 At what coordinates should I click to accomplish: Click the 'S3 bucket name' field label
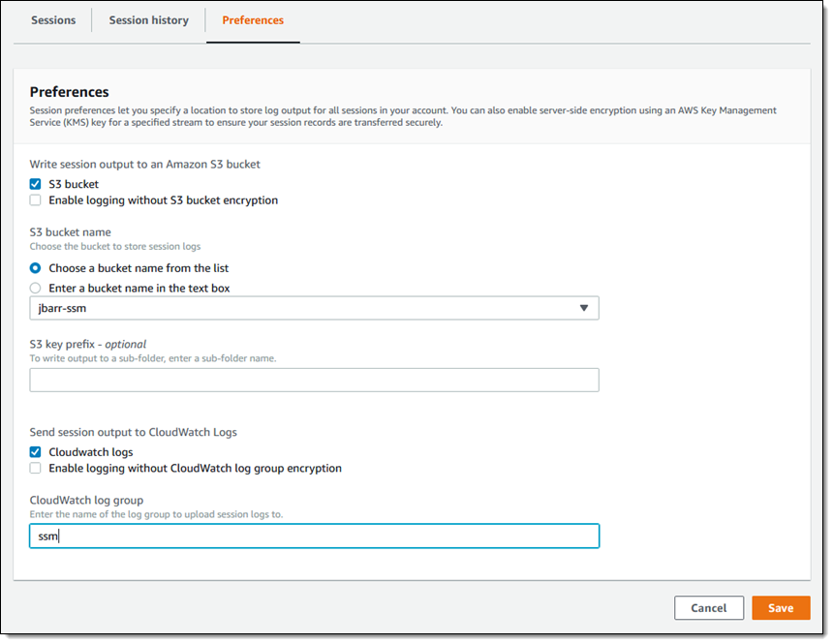click(x=70, y=232)
